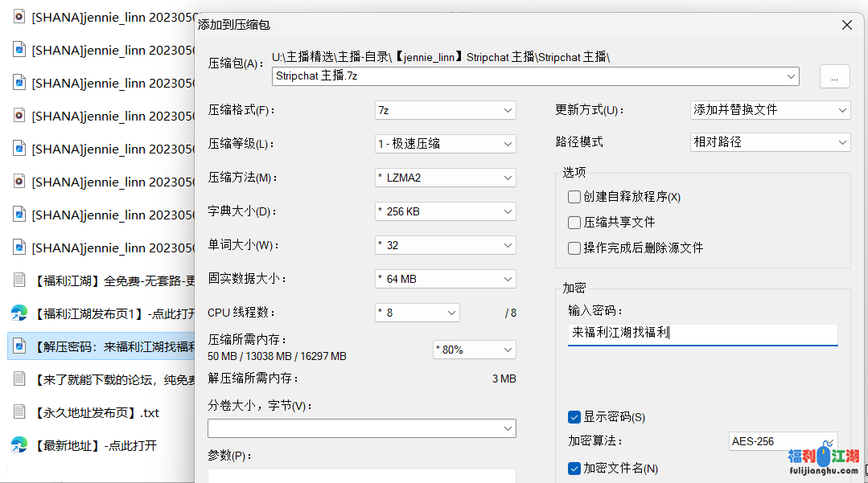This screenshot has width=868, height=483.
Task: Open the 更新方式 combo box
Action: coord(770,109)
